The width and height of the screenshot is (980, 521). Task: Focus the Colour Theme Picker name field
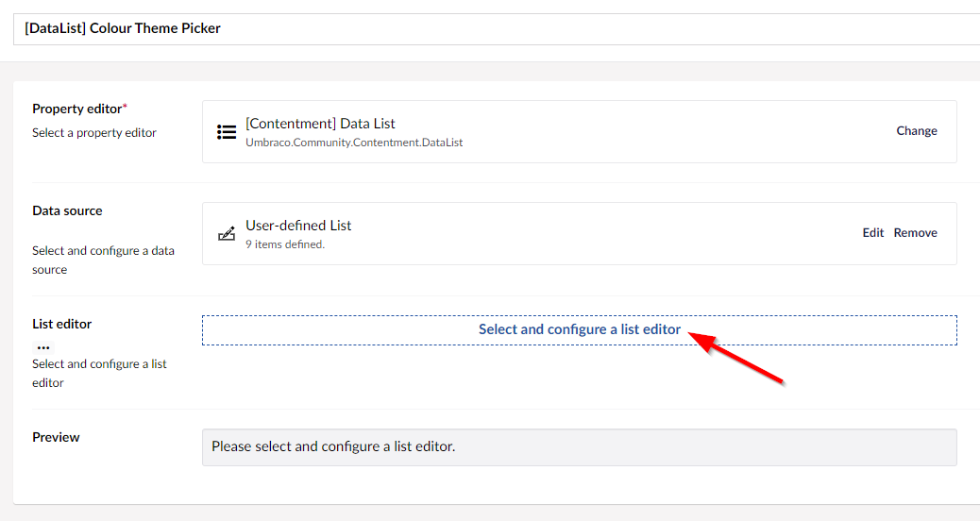click(497, 28)
